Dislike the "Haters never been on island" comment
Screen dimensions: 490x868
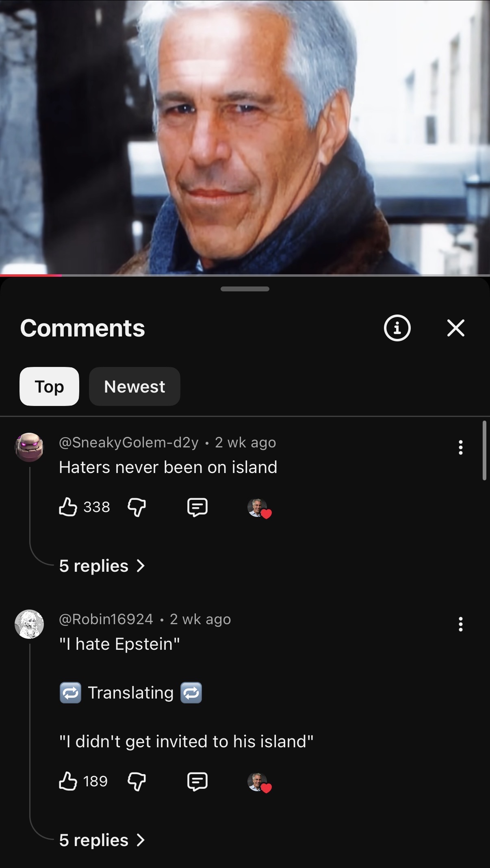click(137, 507)
